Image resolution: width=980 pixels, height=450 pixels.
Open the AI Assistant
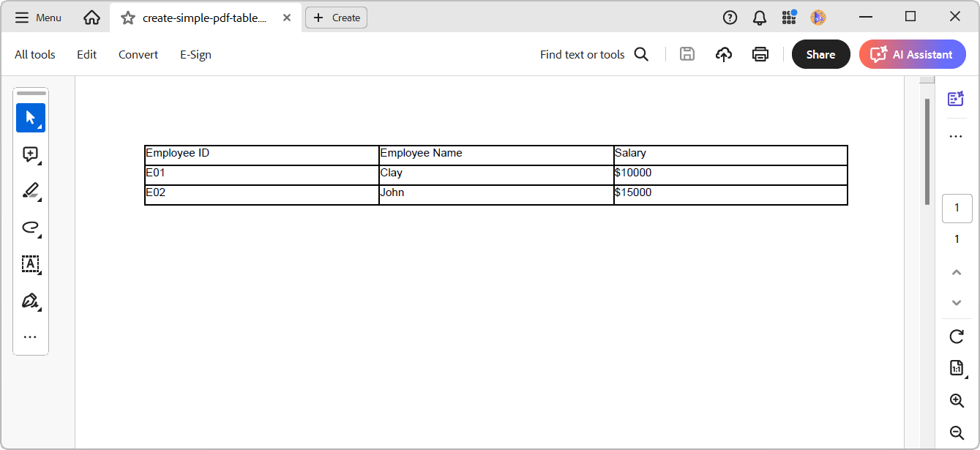912,54
